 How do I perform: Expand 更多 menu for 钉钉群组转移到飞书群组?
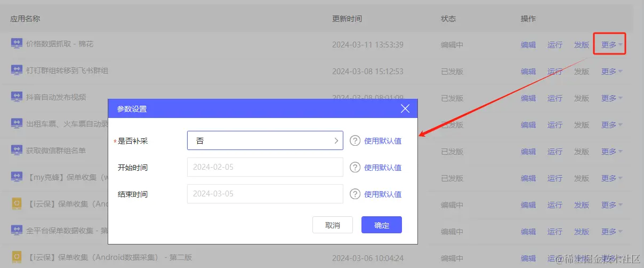611,72
